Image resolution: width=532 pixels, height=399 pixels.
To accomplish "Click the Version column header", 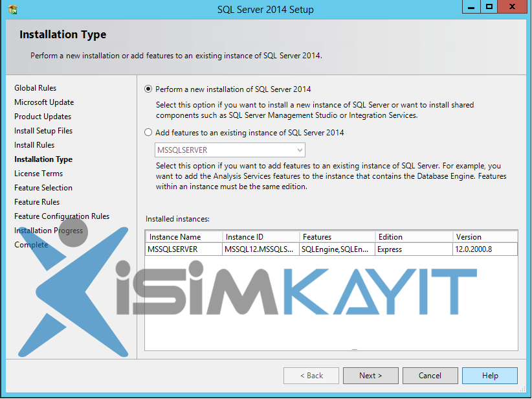I will [x=484, y=237].
